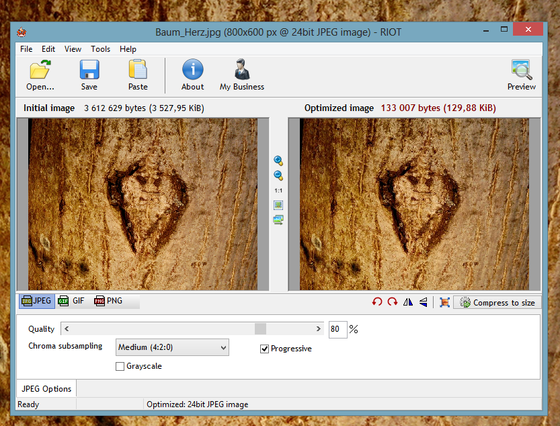Open the Preview magnifier icon
Viewport: 560px width, 426px height.
[x=522, y=69]
